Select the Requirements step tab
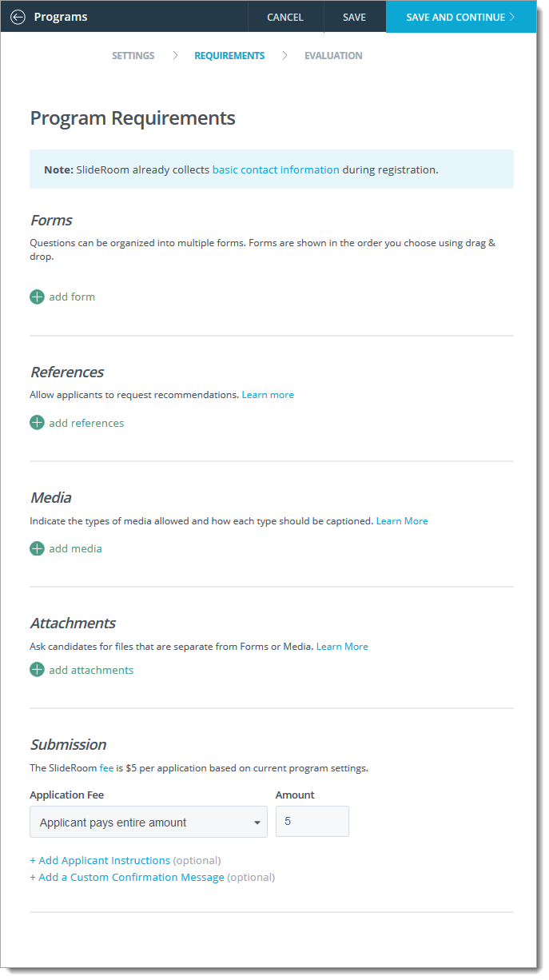549x980 pixels. click(x=229, y=56)
